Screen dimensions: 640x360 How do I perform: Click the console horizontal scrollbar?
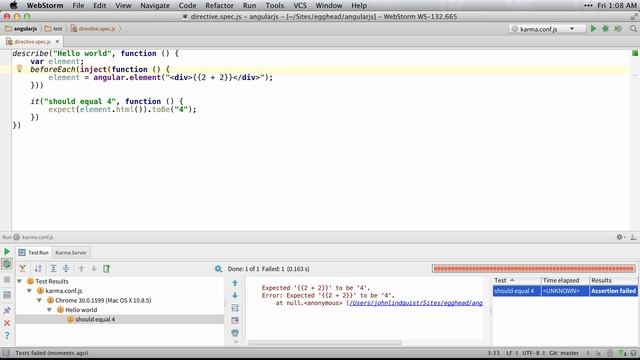pos(325,343)
